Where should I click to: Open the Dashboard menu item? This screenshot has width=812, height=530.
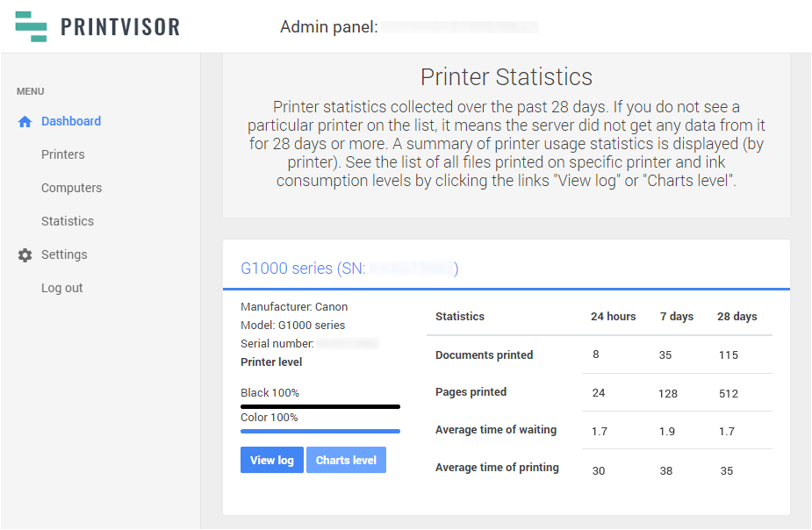pos(71,122)
